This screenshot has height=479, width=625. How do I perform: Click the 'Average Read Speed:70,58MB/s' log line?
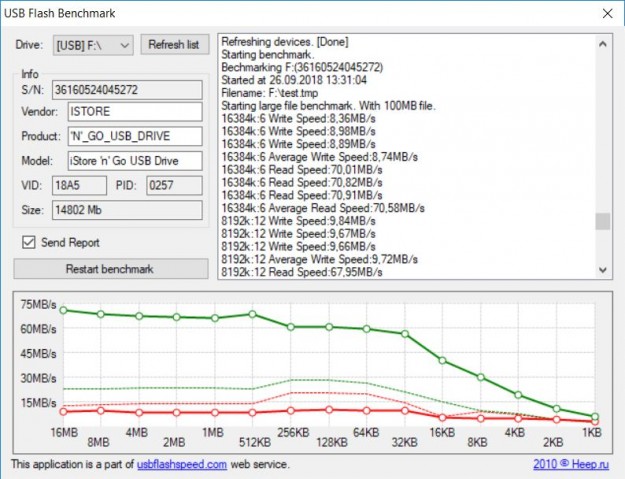click(322, 208)
